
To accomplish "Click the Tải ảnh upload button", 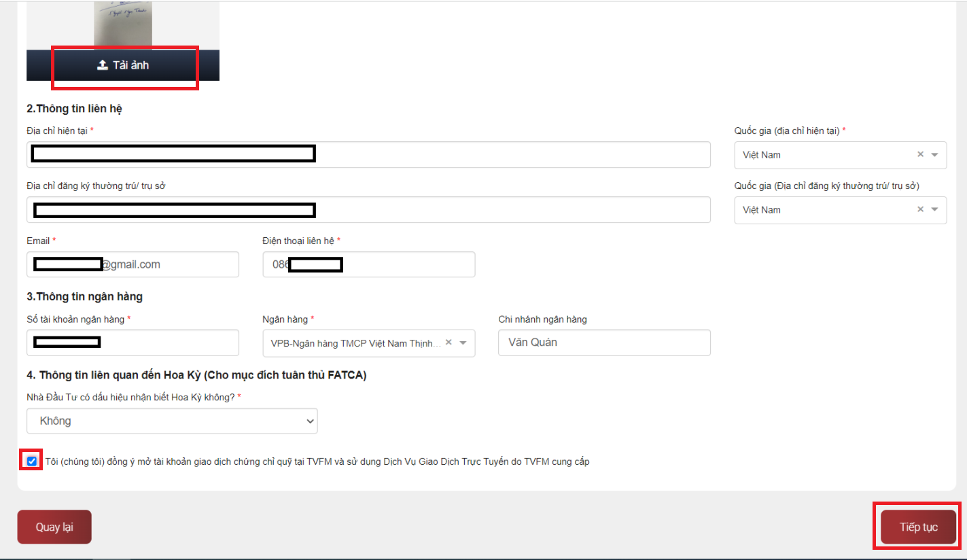I will tap(124, 66).
